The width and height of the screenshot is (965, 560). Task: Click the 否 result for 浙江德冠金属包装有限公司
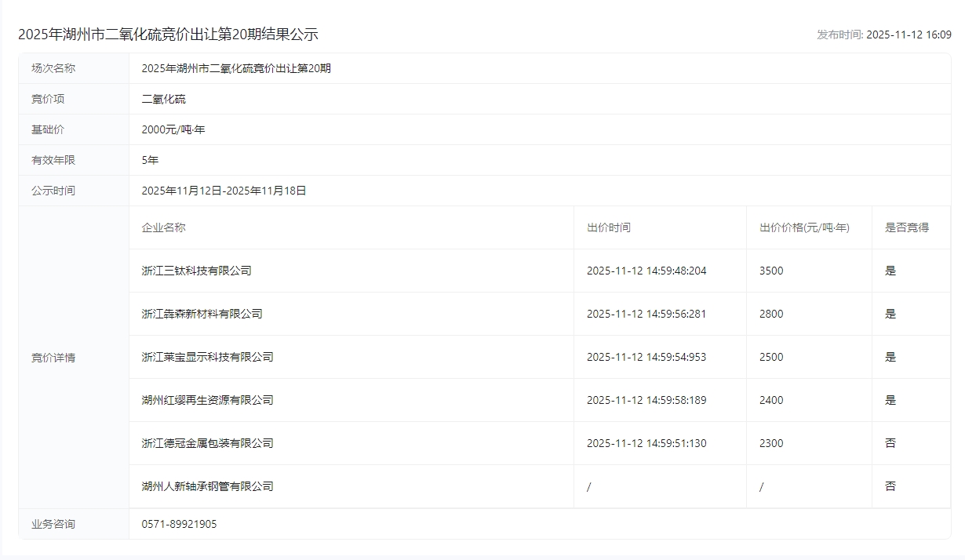point(890,443)
